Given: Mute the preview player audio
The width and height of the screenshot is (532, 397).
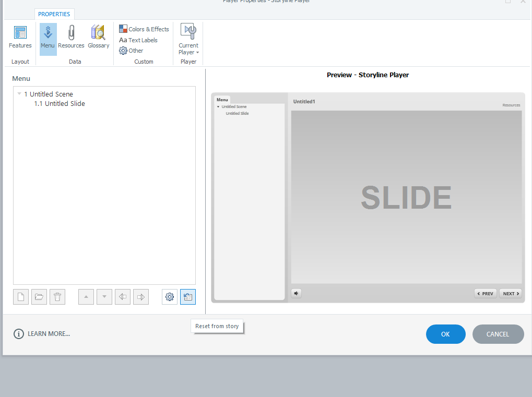Looking at the screenshot, I should [x=296, y=293].
